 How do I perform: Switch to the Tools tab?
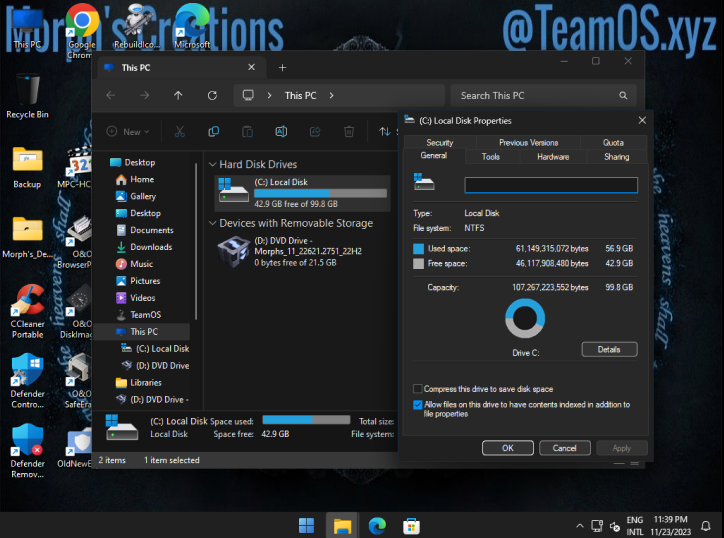491,157
